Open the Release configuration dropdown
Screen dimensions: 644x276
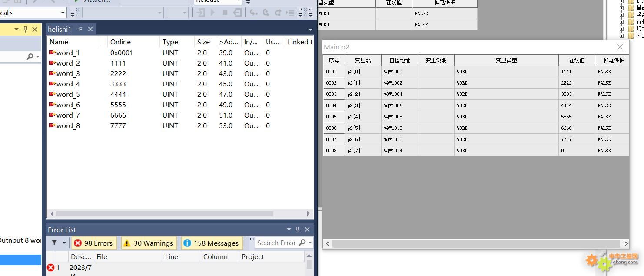[x=238, y=1]
